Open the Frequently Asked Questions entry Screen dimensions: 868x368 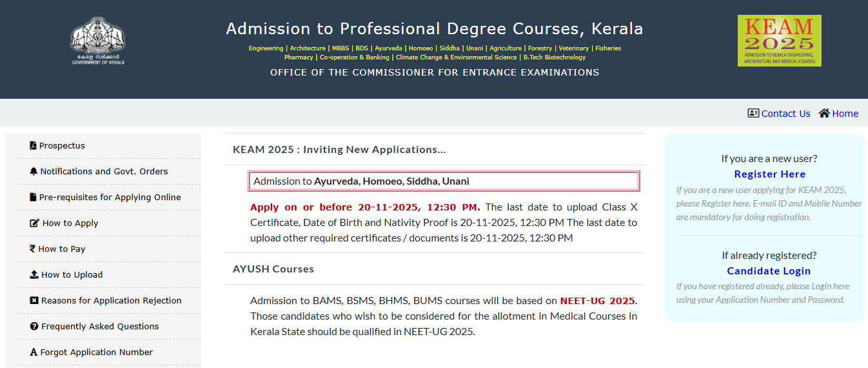pos(100,327)
